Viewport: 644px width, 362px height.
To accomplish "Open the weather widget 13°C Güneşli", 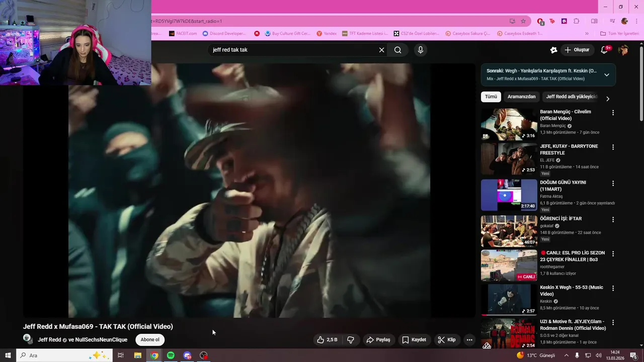I will [535, 355].
